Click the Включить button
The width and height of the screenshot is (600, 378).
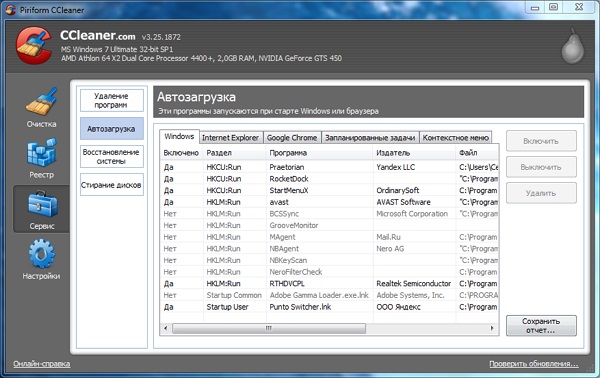541,141
